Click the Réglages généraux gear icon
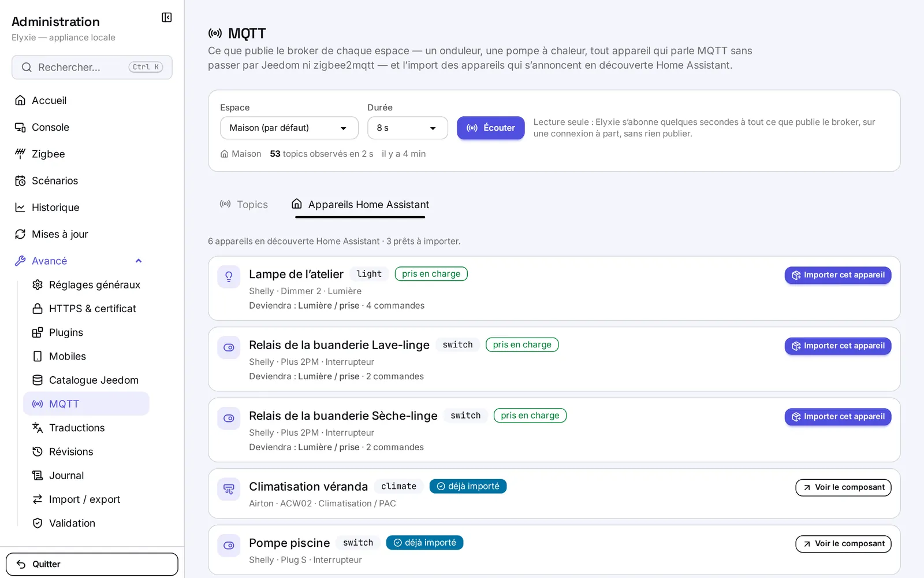The height and width of the screenshot is (578, 924). point(38,284)
